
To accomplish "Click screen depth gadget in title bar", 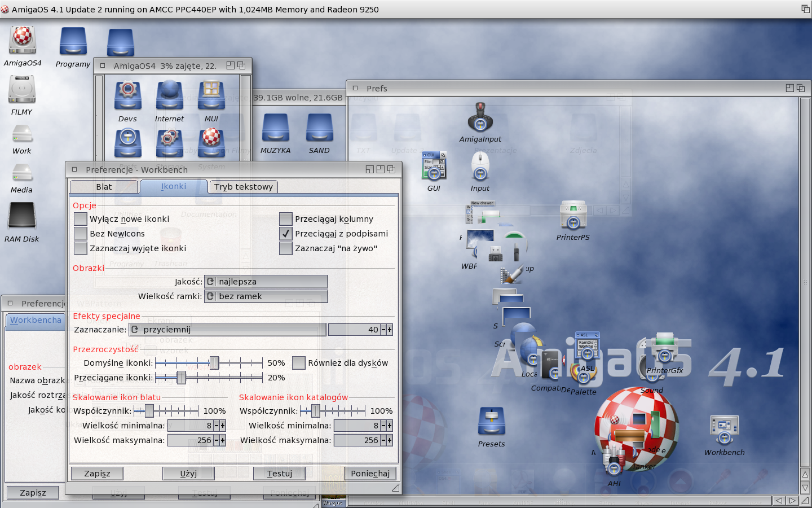I will click(805, 8).
